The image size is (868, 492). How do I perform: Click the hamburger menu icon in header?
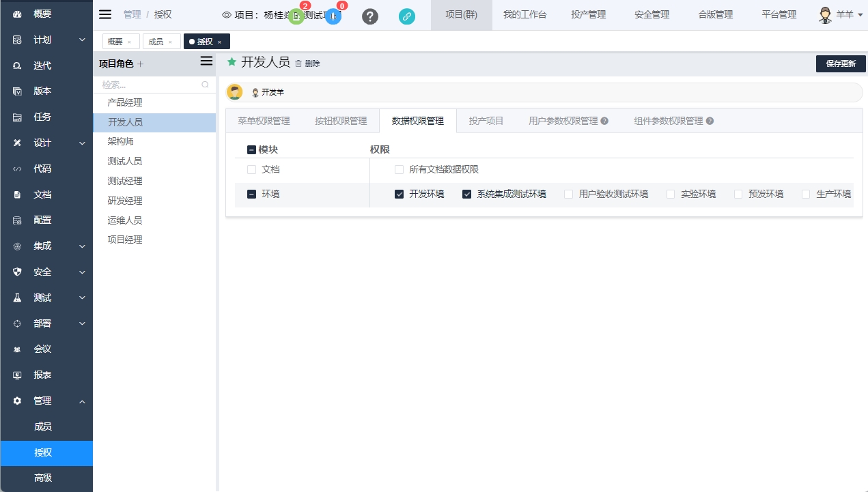click(105, 14)
